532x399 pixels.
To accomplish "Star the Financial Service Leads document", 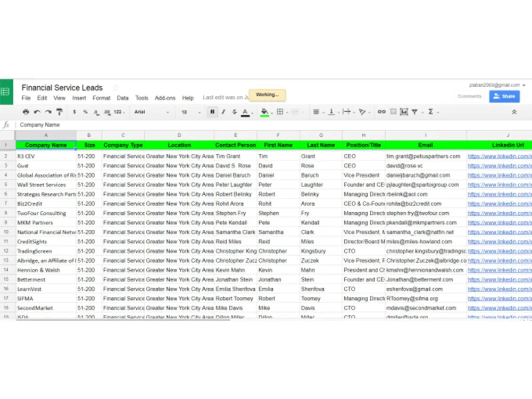I will coord(115,88).
